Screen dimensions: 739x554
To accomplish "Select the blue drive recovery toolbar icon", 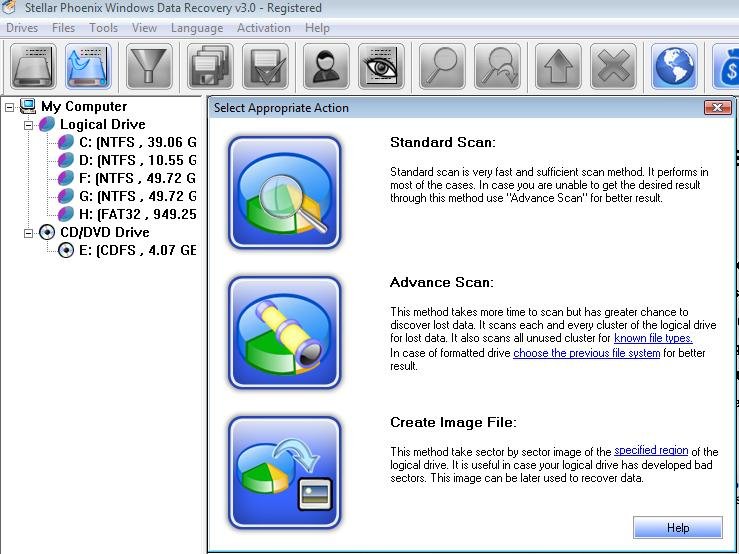I will click(x=88, y=66).
